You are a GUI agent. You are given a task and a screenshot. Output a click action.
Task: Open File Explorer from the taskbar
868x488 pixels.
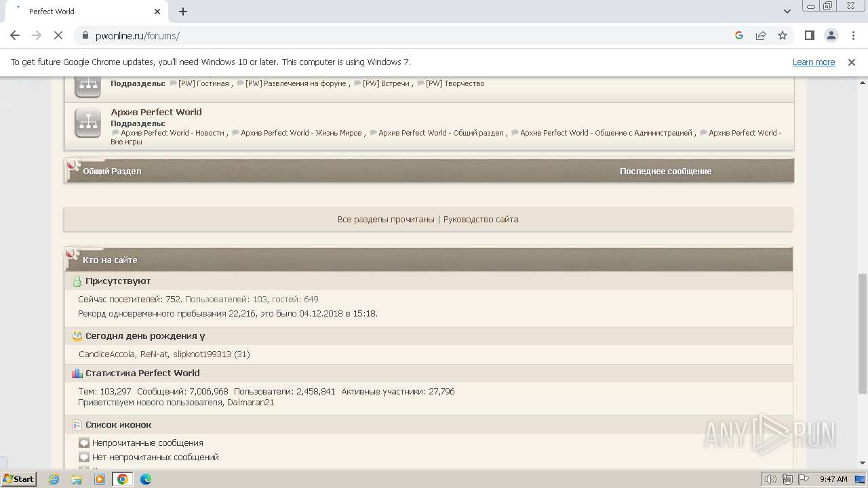click(x=77, y=479)
